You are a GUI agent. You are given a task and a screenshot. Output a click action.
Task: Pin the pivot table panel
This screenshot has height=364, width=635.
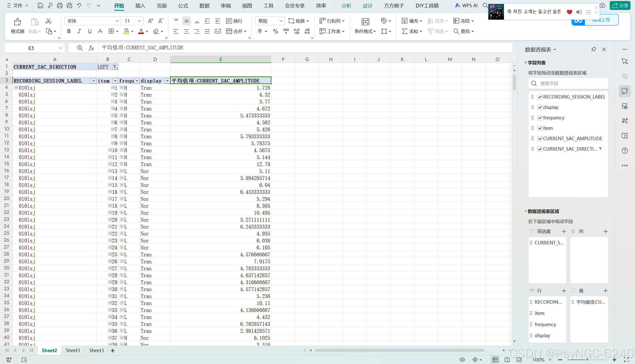pyautogui.click(x=594, y=49)
